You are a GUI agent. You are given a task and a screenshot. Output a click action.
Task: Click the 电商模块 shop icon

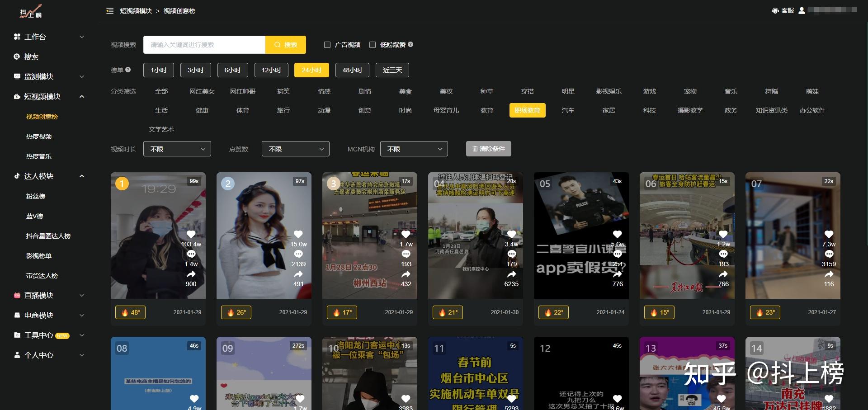(x=17, y=315)
